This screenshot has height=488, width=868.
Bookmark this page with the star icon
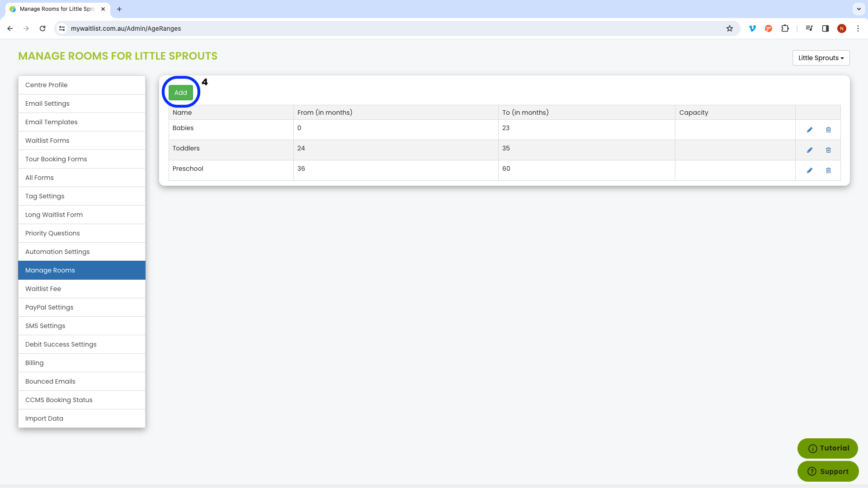pos(729,28)
